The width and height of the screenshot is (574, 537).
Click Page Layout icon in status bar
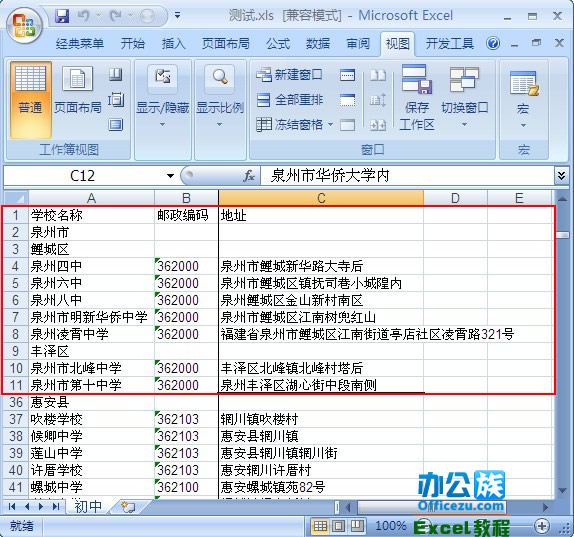coord(339,526)
